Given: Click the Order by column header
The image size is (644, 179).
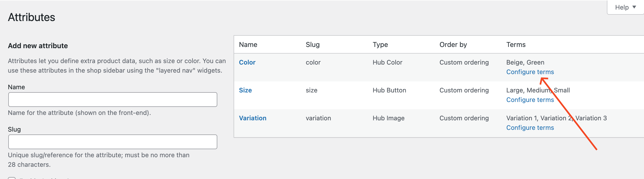Looking at the screenshot, I should 453,45.
